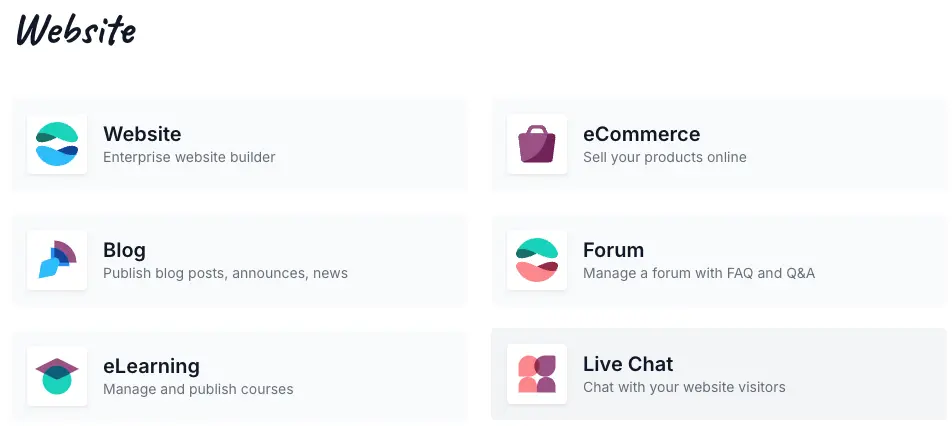The height and width of the screenshot is (426, 952).
Task: Click 'Manage and publish courses' description
Action: (x=198, y=389)
